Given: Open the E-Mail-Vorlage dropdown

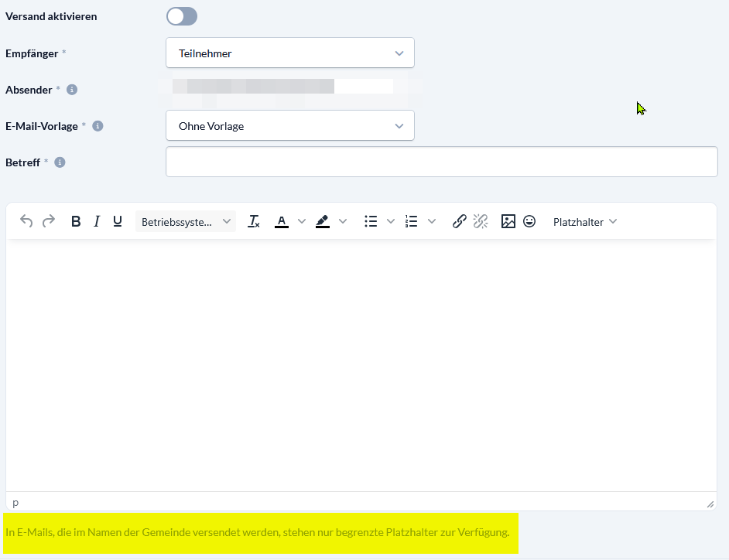Looking at the screenshot, I should (x=290, y=126).
